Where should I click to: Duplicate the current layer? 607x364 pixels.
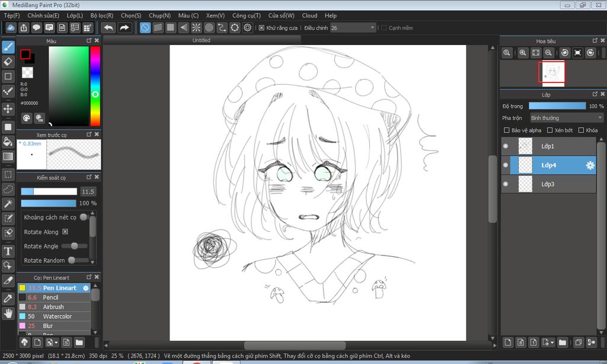579,342
